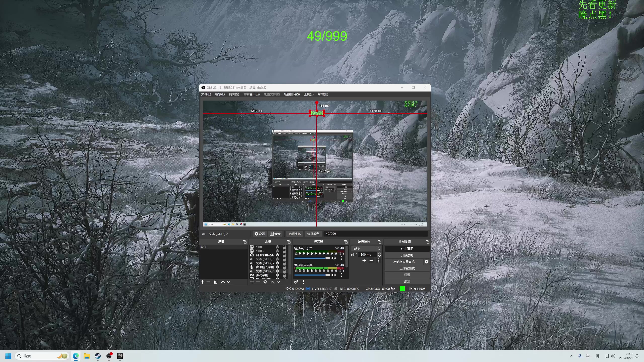The image size is (644, 362).
Task: Move scene down arrow in 场景 panel
Action: click(x=229, y=282)
